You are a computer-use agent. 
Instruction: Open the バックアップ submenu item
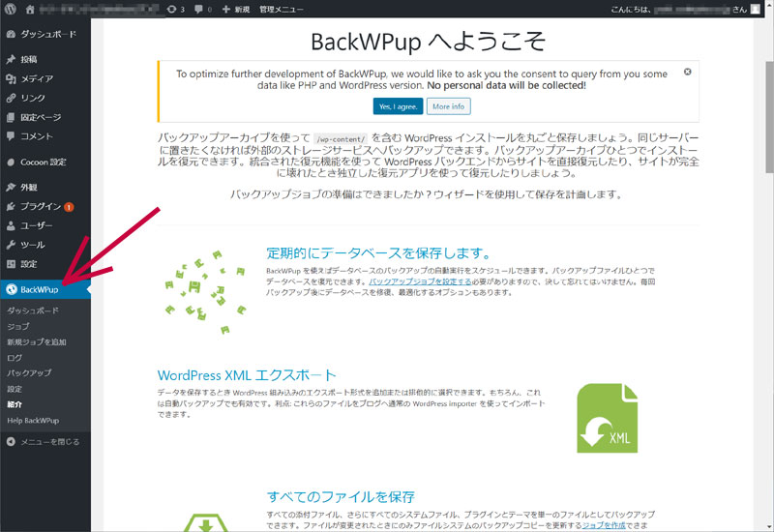[29, 373]
